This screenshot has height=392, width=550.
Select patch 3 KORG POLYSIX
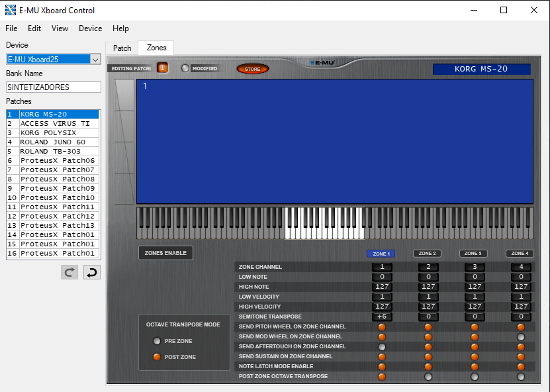pyautogui.click(x=52, y=132)
